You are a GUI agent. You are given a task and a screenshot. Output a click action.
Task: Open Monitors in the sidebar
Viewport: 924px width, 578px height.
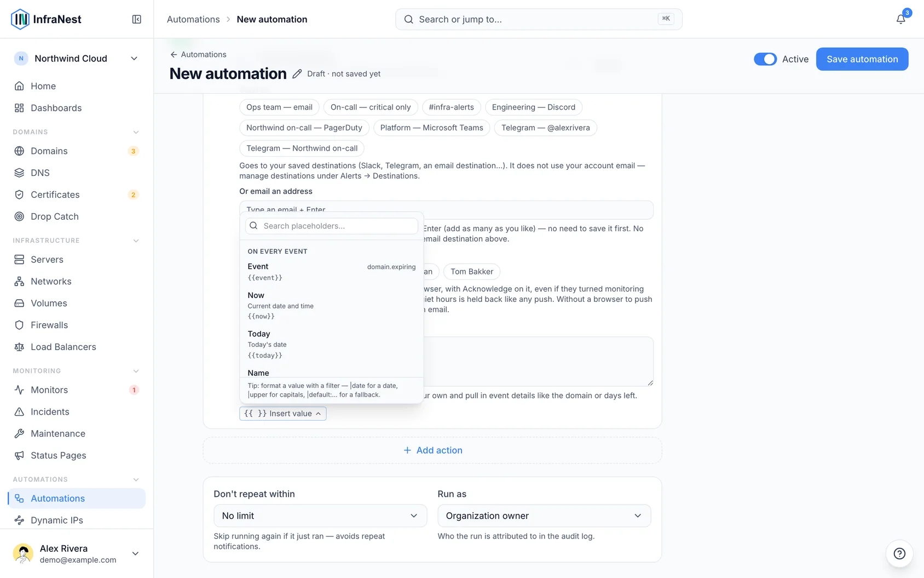77,390
